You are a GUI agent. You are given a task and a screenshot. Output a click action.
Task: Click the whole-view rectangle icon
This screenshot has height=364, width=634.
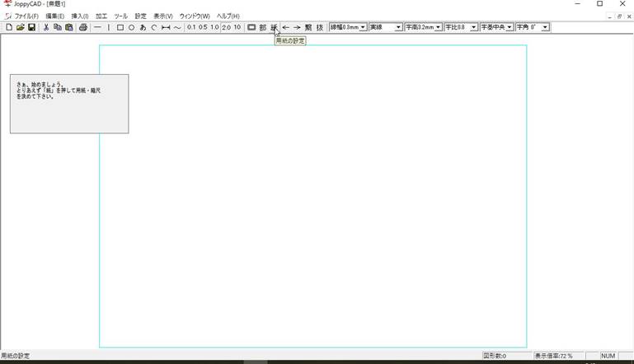[251, 27]
